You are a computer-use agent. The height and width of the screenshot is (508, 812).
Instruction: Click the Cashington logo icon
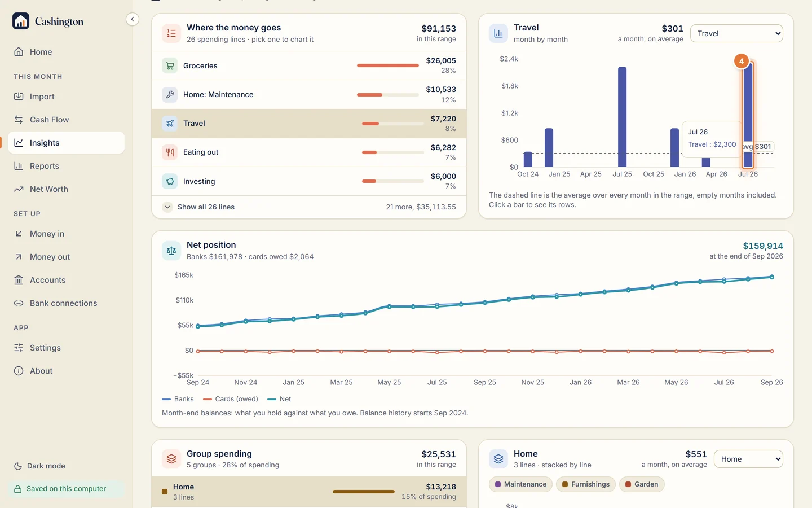pos(21,21)
